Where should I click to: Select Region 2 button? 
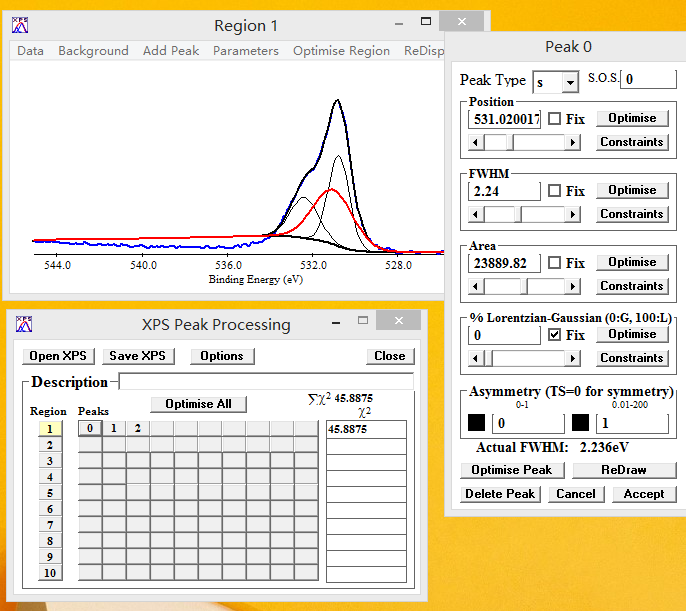pyautogui.click(x=50, y=445)
